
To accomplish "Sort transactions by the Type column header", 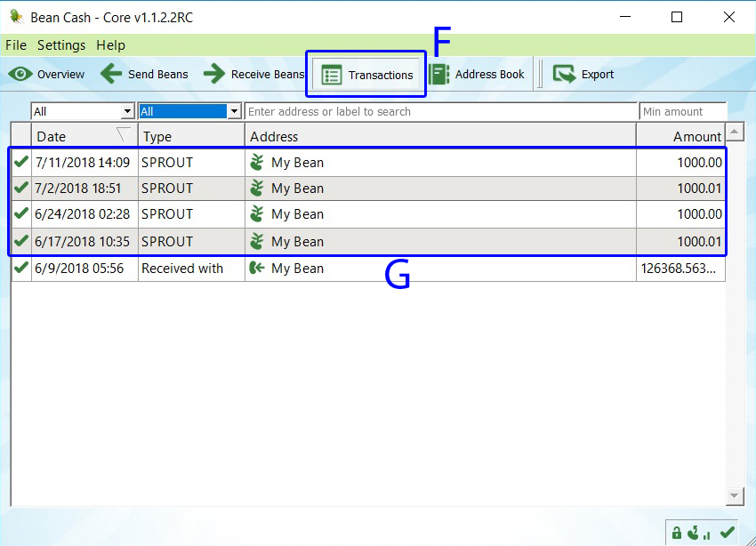I will click(191, 136).
